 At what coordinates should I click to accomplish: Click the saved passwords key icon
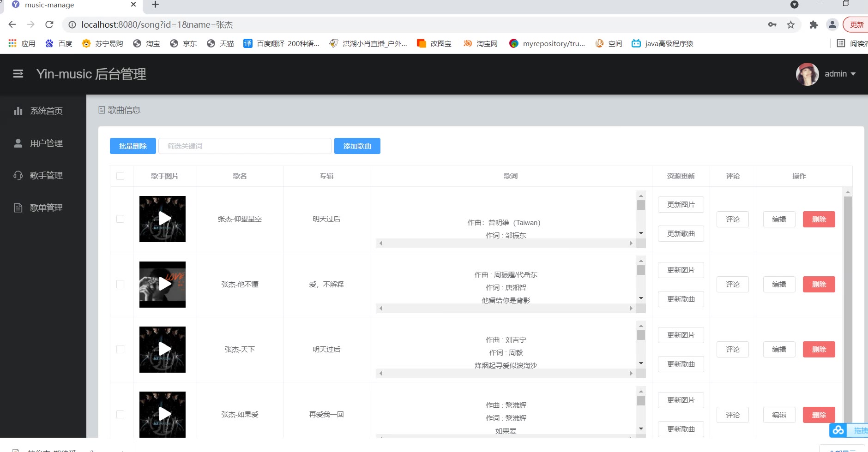(772, 25)
